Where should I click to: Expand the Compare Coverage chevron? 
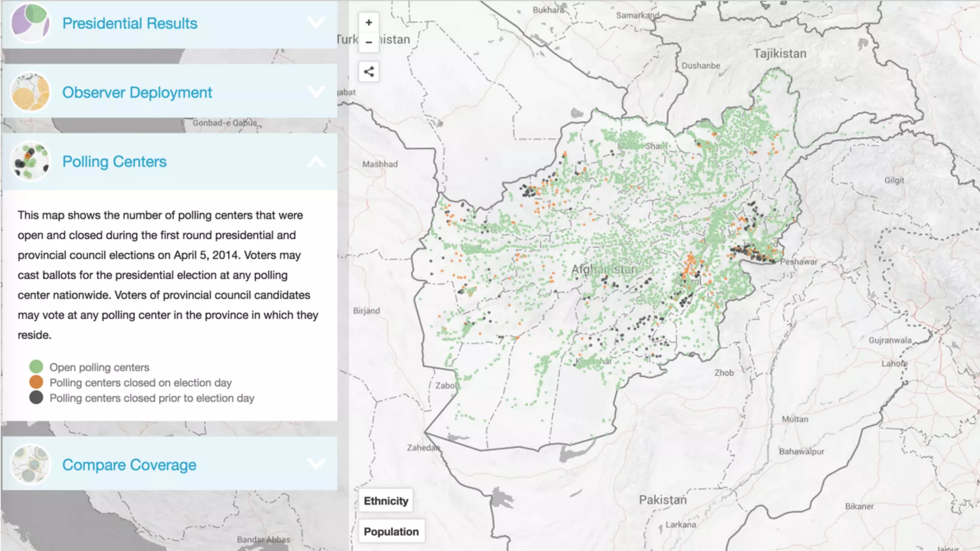tap(316, 463)
